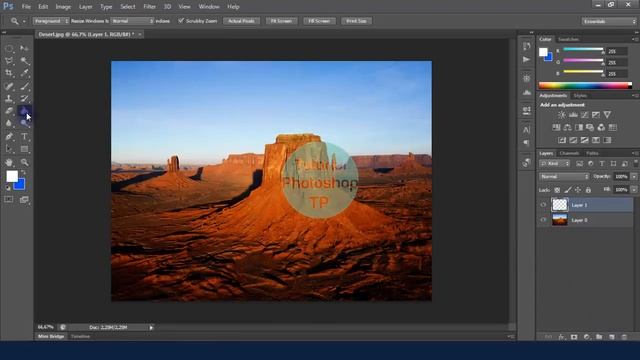The width and height of the screenshot is (640, 360).
Task: Add a layer mask using bottom icon
Action: [574, 337]
